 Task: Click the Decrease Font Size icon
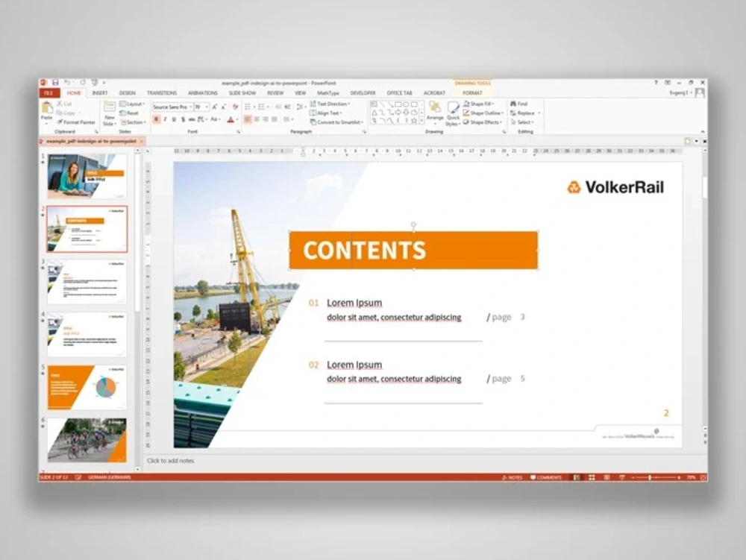click(x=224, y=107)
